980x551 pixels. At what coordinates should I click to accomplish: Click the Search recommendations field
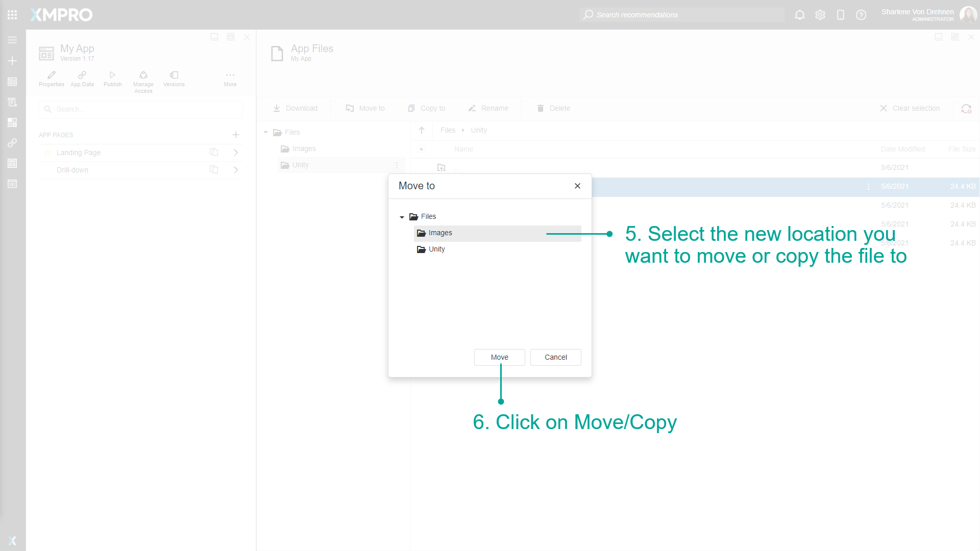[x=681, y=15]
